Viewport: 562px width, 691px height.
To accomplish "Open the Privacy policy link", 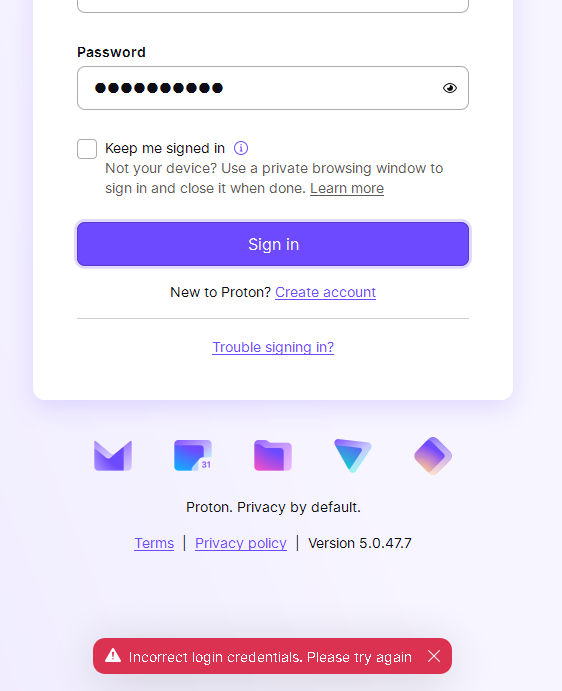I will click(x=241, y=543).
